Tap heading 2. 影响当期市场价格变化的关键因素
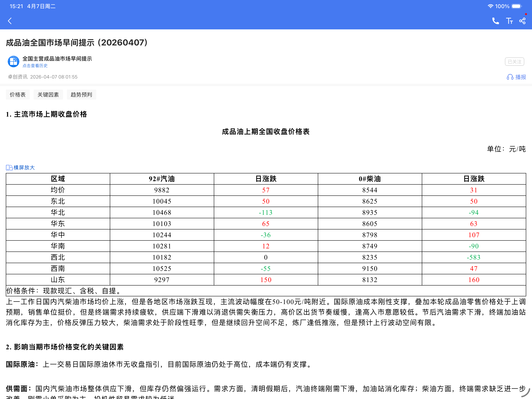 (65, 347)
